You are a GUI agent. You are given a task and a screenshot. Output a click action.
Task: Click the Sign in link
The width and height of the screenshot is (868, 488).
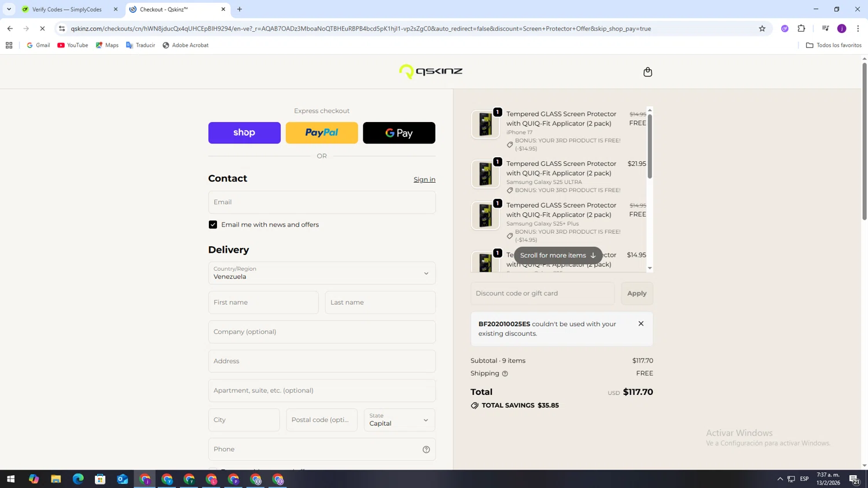424,179
